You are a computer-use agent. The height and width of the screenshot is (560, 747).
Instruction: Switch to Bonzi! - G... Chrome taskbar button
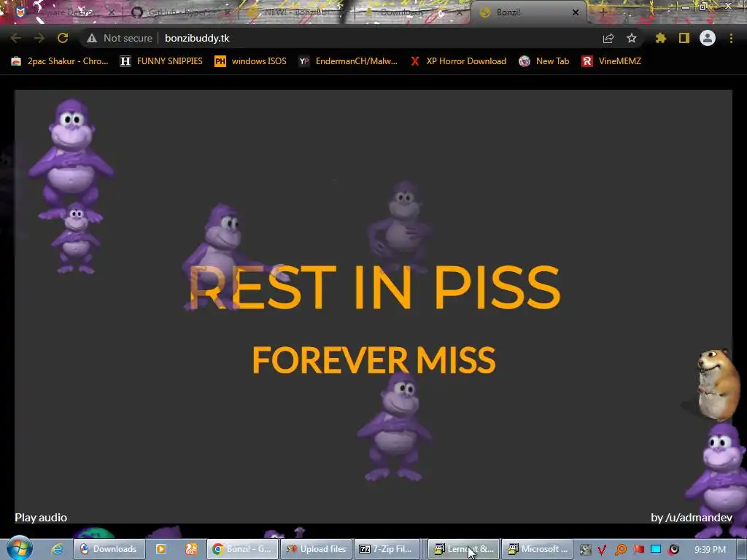coord(242,549)
